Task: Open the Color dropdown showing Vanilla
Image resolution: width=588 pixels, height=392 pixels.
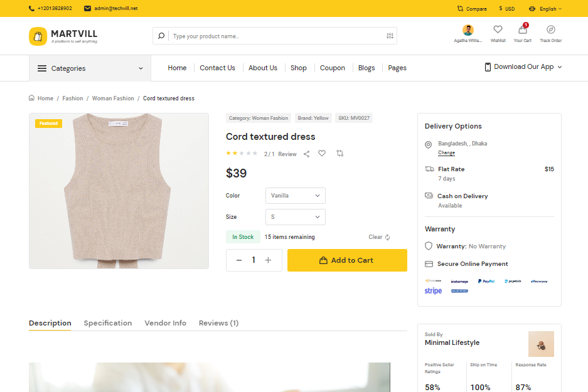Action: (x=295, y=196)
